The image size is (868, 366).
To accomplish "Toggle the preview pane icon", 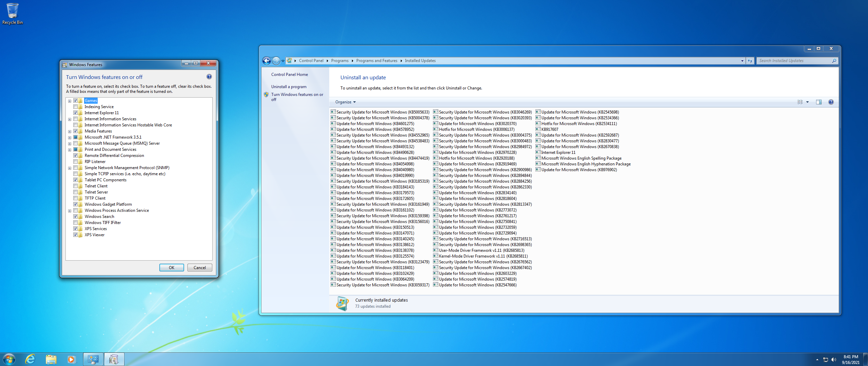I will 818,102.
